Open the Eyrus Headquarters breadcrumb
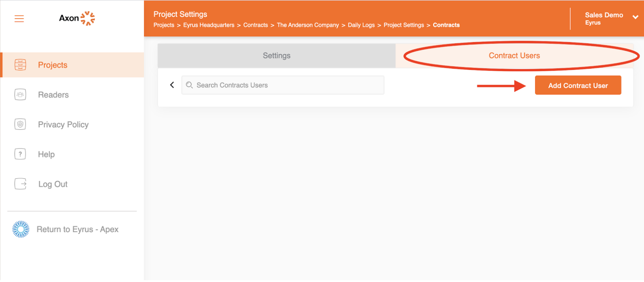Image resolution: width=644 pixels, height=282 pixels. [x=209, y=25]
